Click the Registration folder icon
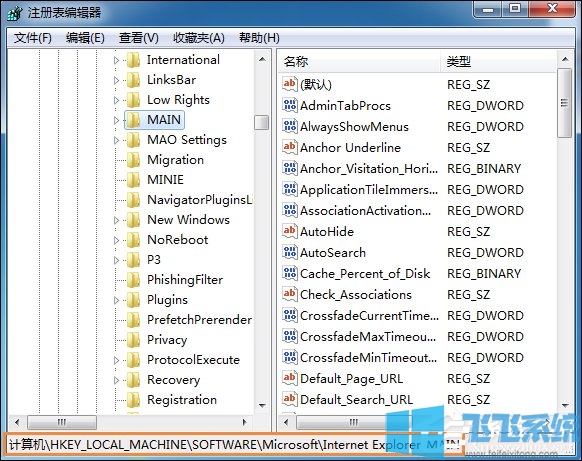 coord(133,400)
